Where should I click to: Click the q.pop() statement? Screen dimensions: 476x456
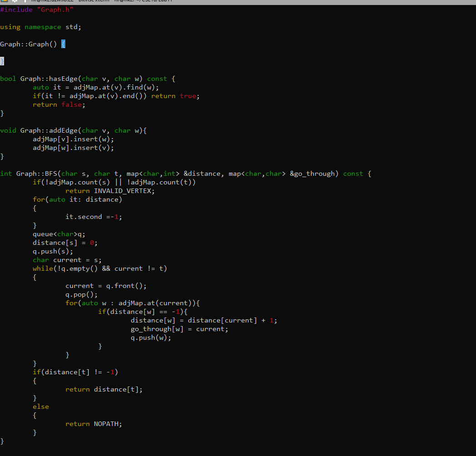[x=82, y=294]
